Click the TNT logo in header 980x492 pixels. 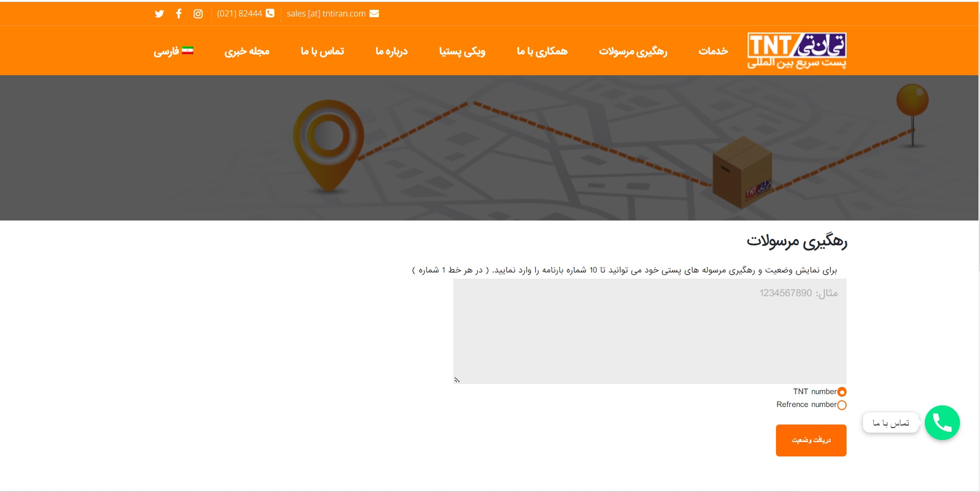(x=797, y=50)
